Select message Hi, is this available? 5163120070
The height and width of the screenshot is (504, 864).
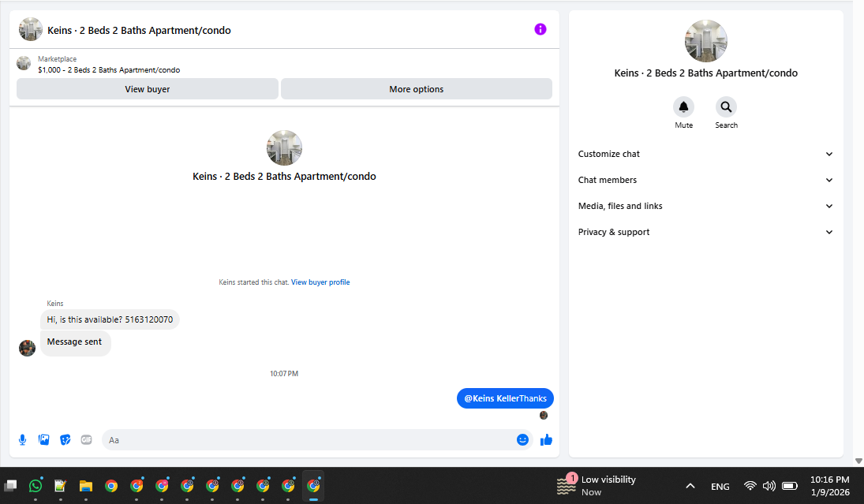110,319
